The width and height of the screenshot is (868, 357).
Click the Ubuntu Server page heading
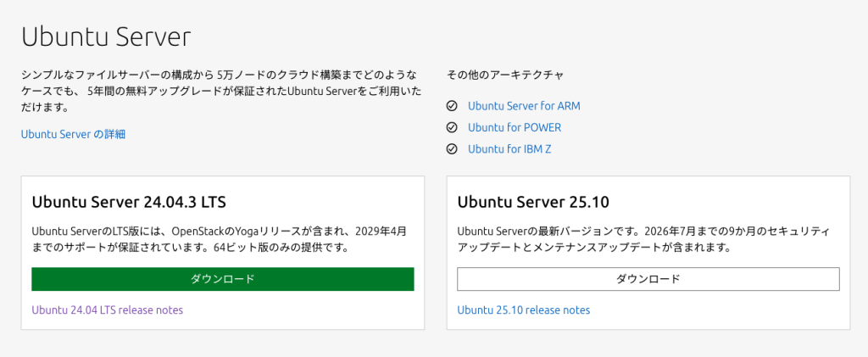(x=106, y=37)
